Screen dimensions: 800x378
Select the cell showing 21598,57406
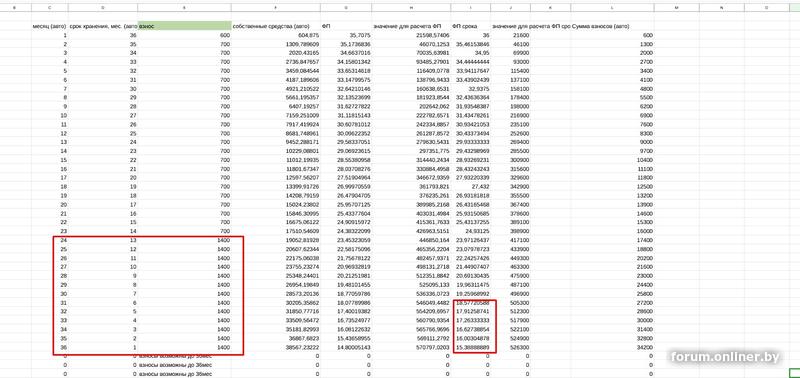pos(411,35)
